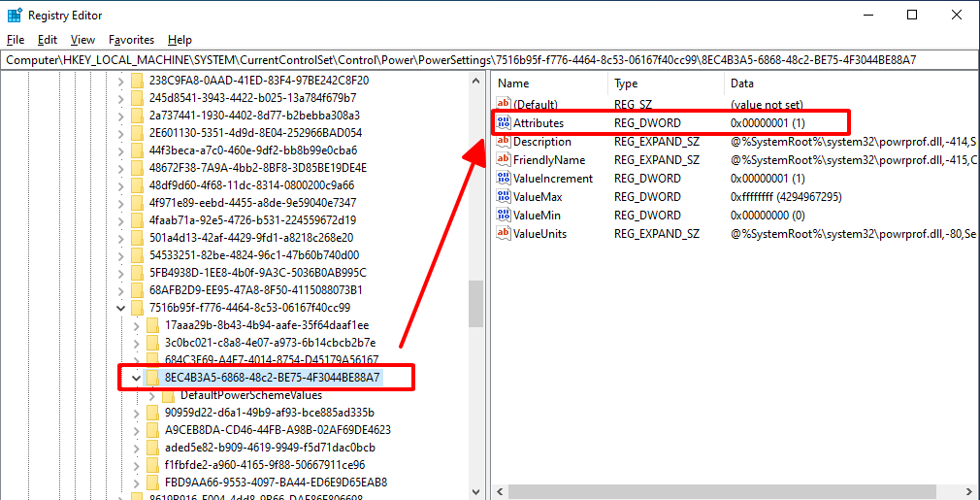
Task: Expand the 90959d22-d6a1-49b9-af93-bce885ad335b key
Action: [x=137, y=413]
